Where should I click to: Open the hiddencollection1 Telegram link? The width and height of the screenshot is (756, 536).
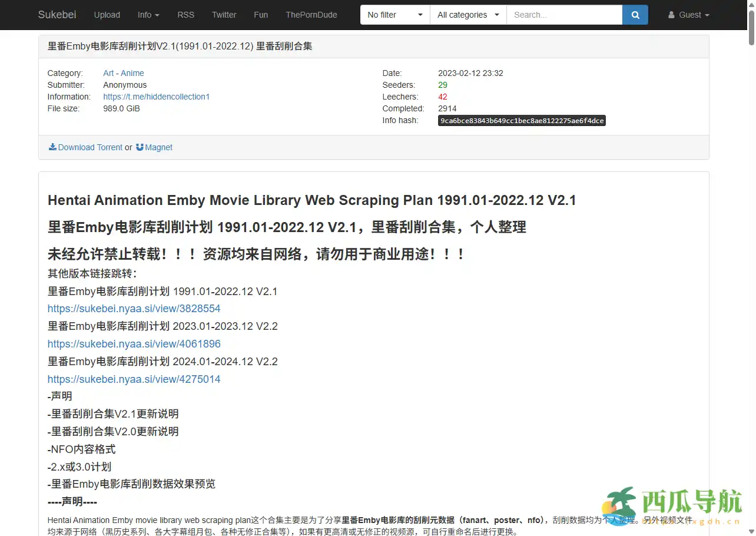pyautogui.click(x=157, y=97)
